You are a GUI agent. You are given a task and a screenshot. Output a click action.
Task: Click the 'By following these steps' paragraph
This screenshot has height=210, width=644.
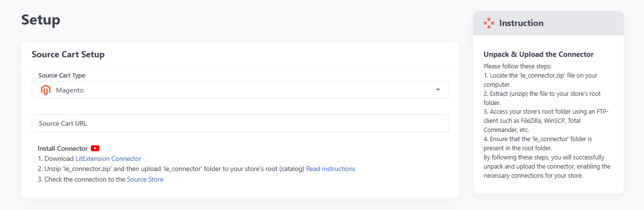tap(547, 166)
